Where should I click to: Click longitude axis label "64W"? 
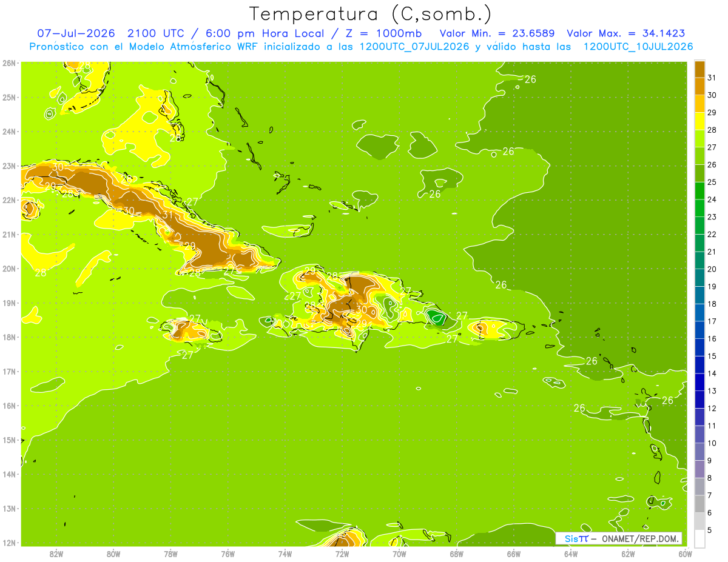571,554
